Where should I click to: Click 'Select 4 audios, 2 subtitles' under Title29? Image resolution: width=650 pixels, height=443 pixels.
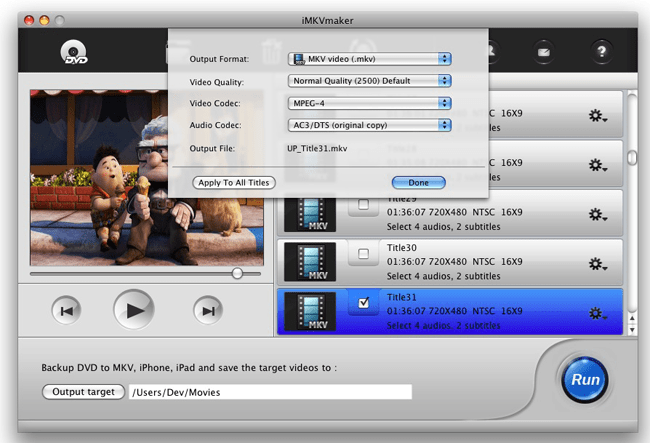click(444, 227)
